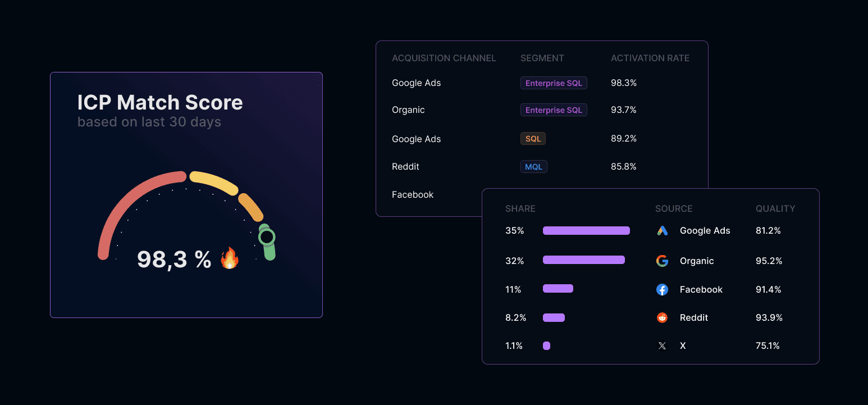
Task: Click the 75.1% quality value
Action: coord(768,346)
